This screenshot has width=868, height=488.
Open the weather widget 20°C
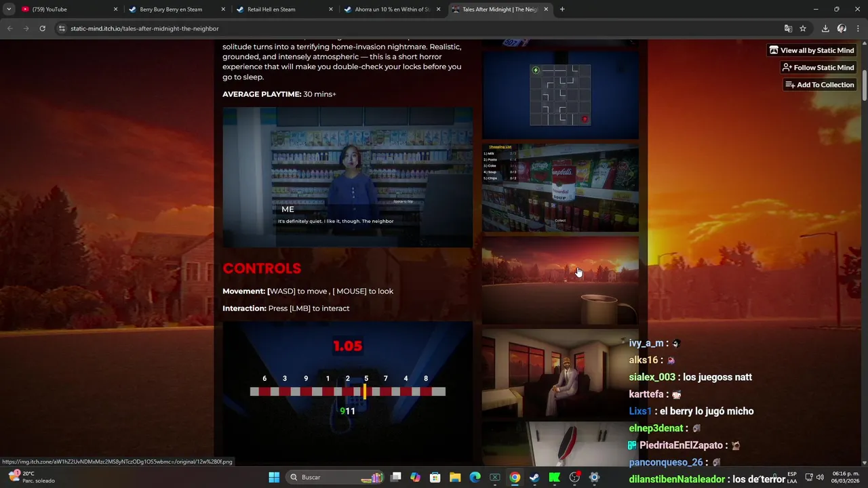click(31, 477)
